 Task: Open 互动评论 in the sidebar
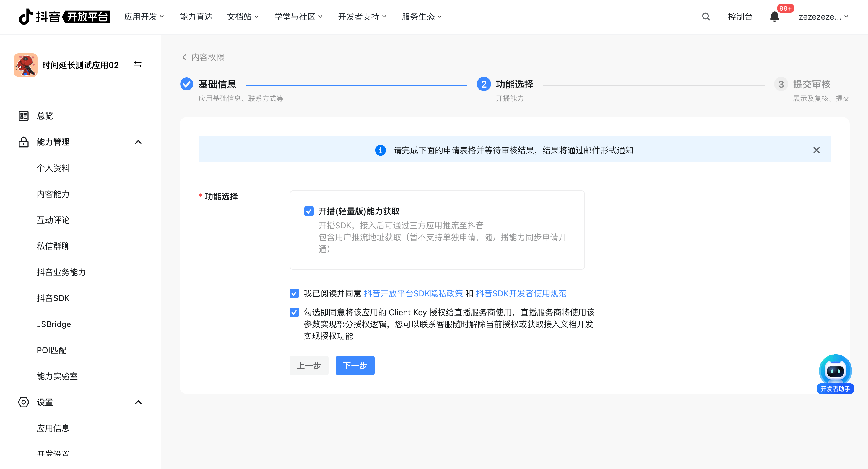click(x=53, y=220)
